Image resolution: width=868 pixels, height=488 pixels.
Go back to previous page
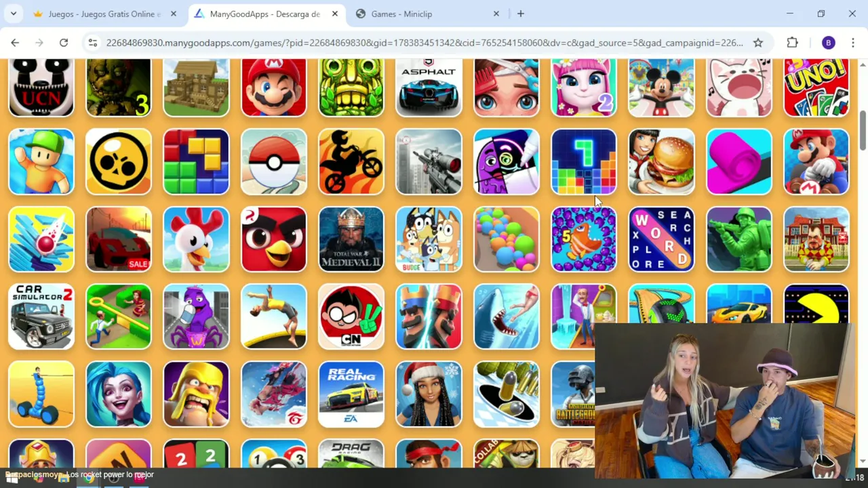[15, 43]
